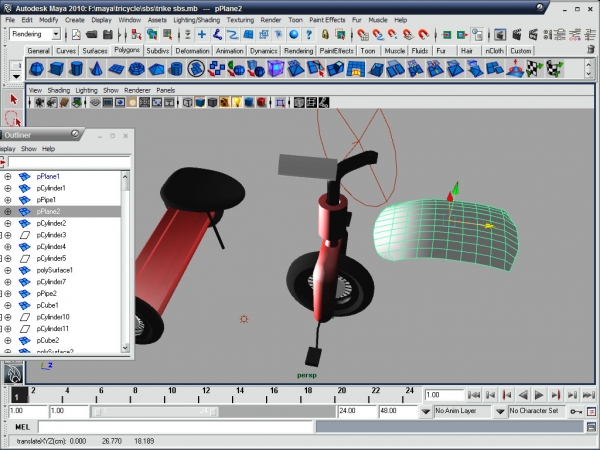This screenshot has height=450, width=600.
Task: Click the current time field showing 1.00
Action: pyautogui.click(x=443, y=395)
